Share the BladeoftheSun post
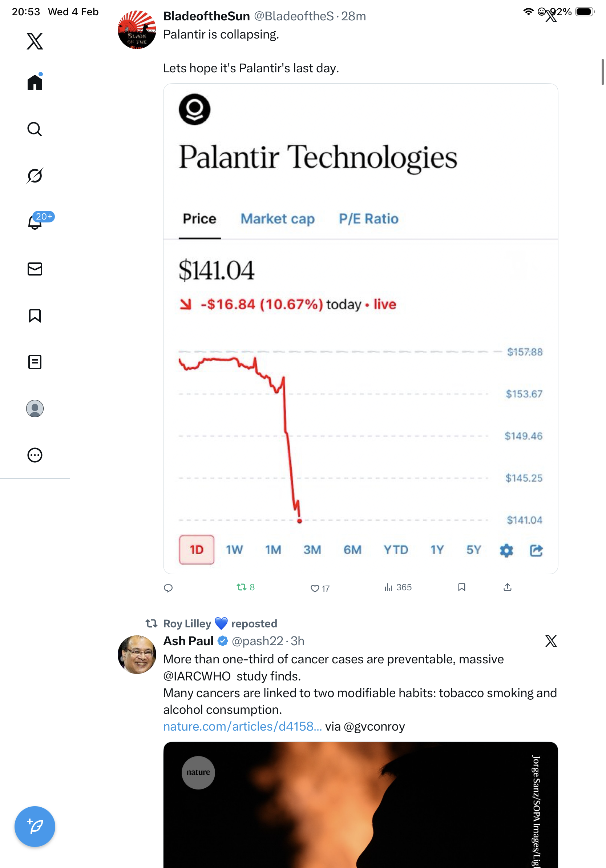This screenshot has height=868, width=606. (508, 587)
